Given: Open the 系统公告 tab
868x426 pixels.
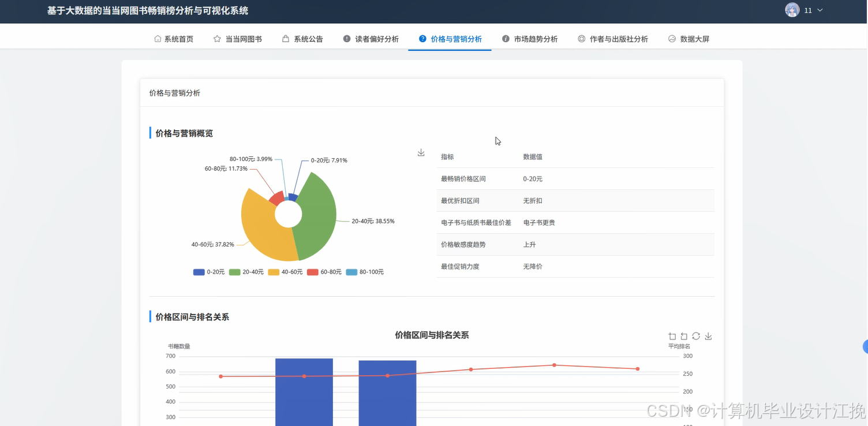Looking at the screenshot, I should pos(302,39).
